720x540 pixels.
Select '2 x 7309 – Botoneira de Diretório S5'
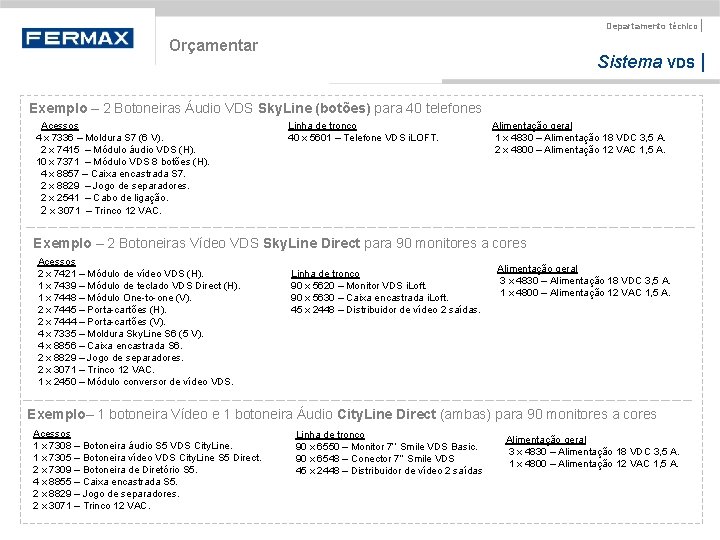[115, 470]
